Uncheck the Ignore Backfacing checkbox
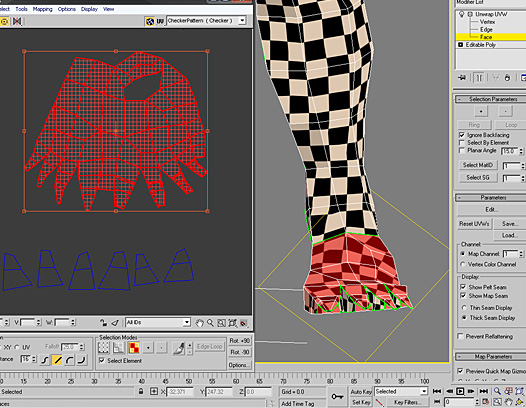The image size is (526, 408). tap(462, 135)
